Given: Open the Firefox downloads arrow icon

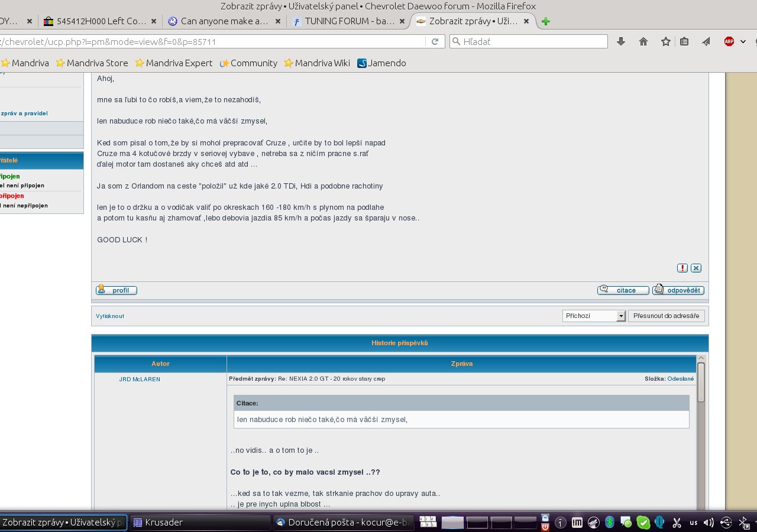Looking at the screenshot, I should (621, 41).
